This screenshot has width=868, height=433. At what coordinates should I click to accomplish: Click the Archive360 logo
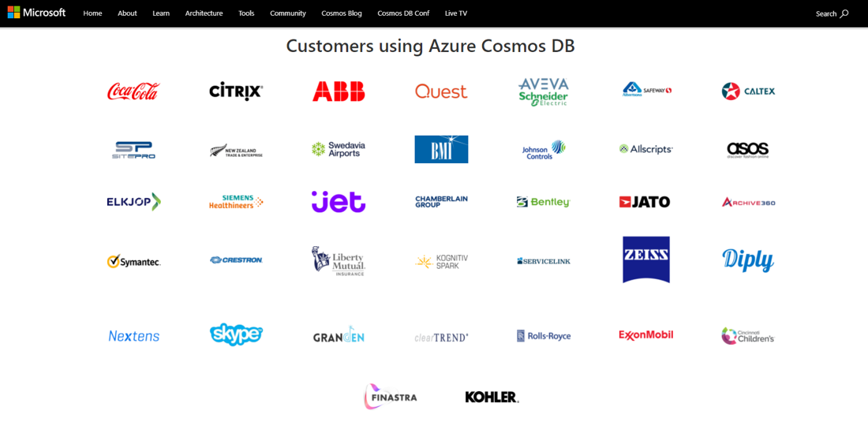[748, 202]
